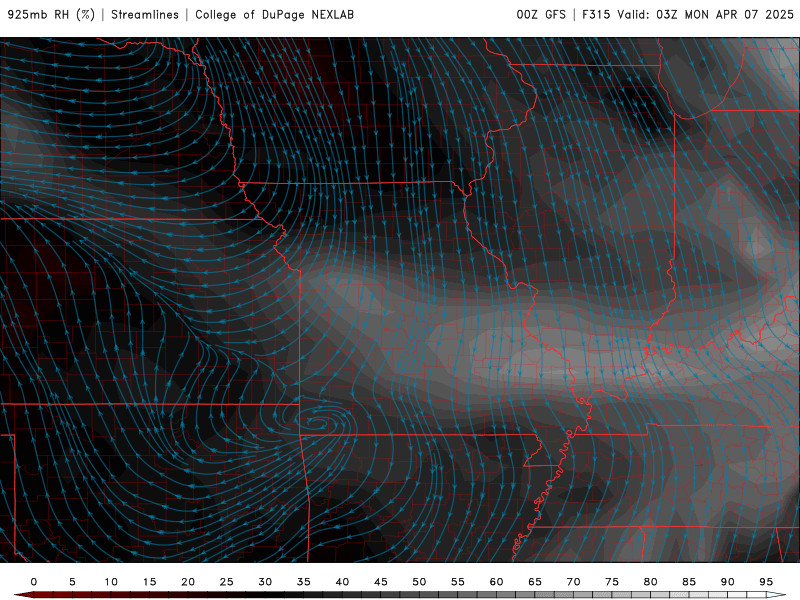
Task: Select the gray swatch between 60 and 65
Action: tap(515, 595)
